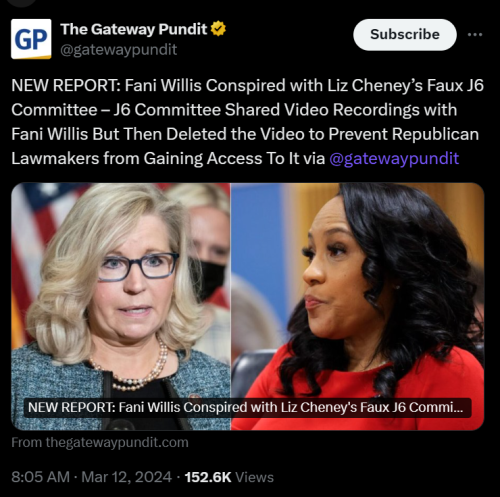View the 152.6K view count
500x497 pixels.
[208, 477]
